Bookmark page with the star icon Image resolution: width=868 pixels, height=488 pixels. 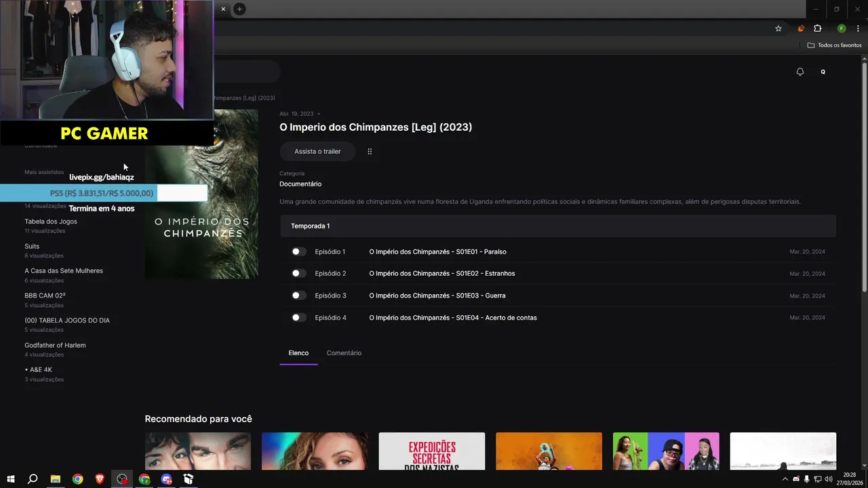778,28
